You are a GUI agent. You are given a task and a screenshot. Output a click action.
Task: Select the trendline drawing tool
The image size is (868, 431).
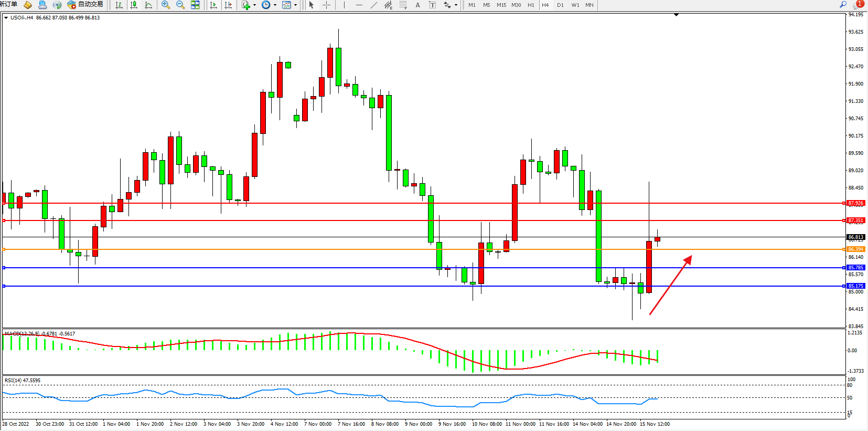373,5
